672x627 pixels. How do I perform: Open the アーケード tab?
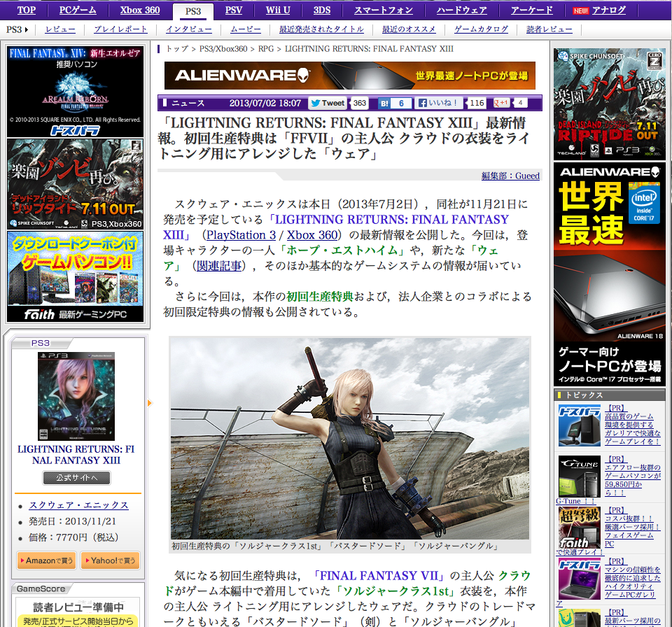tap(532, 10)
